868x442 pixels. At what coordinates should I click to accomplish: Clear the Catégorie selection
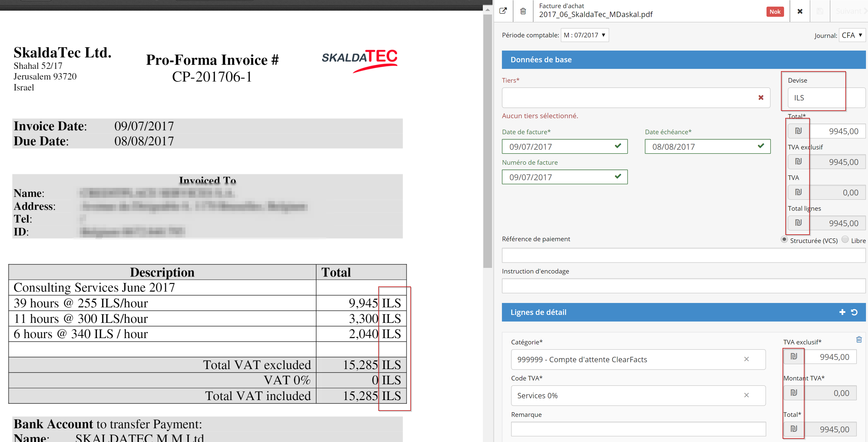point(746,359)
